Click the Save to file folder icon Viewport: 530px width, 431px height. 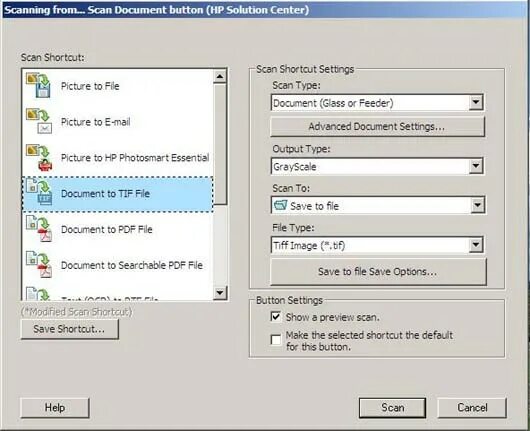point(280,205)
